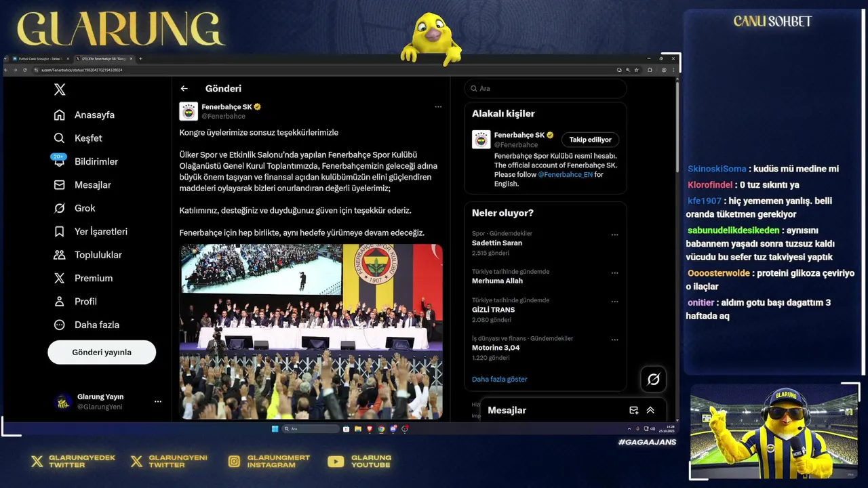This screenshot has height=488, width=868.
Task: Open Brave browser from the taskbar
Action: [370, 429]
